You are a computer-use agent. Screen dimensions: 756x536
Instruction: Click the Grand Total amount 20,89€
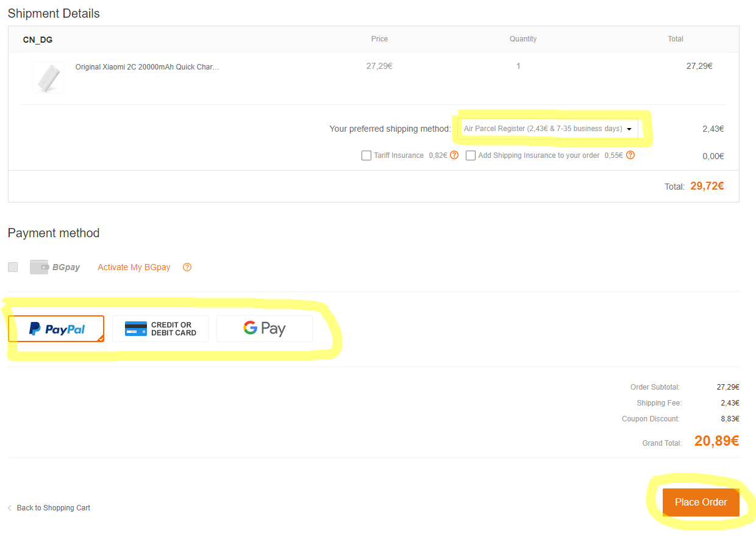point(716,441)
